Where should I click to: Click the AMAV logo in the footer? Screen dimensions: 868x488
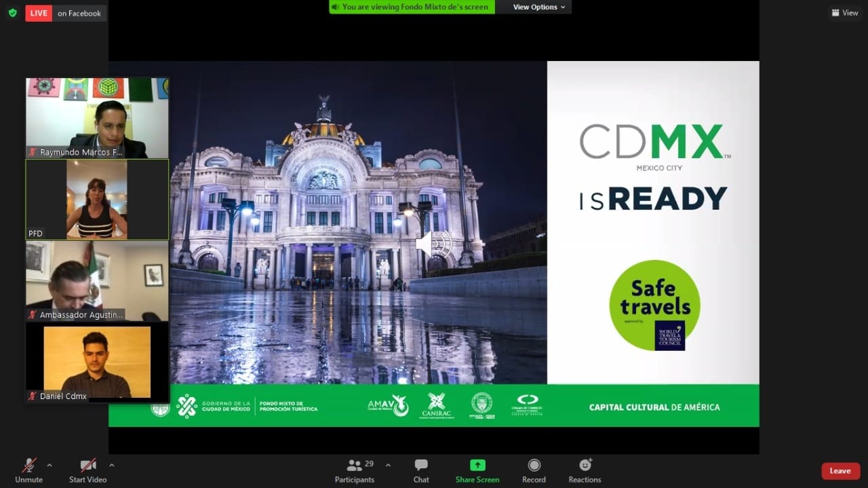[388, 406]
